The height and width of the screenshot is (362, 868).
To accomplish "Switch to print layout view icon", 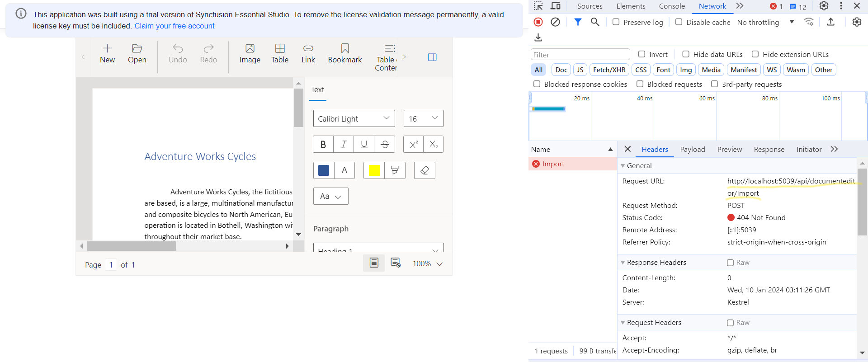I will 374,263.
